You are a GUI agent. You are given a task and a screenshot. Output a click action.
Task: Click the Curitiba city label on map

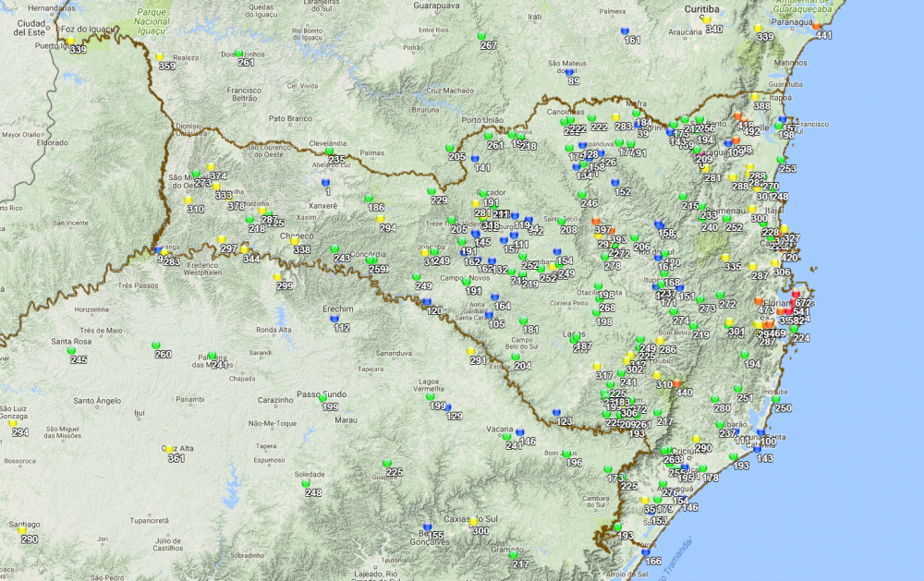pos(701,9)
